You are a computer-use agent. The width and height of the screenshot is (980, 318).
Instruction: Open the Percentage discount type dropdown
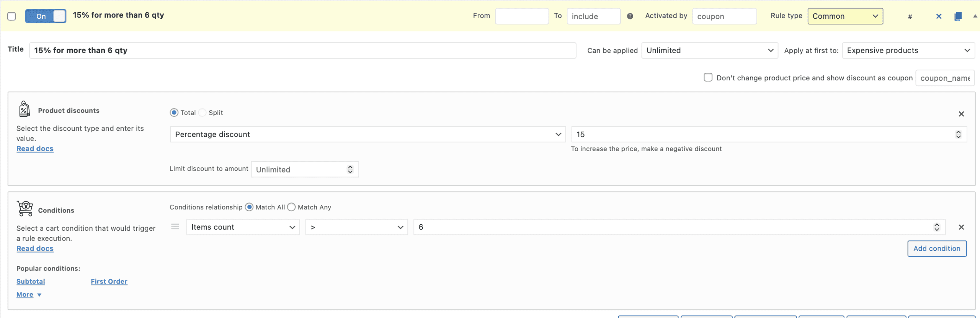pos(367,134)
